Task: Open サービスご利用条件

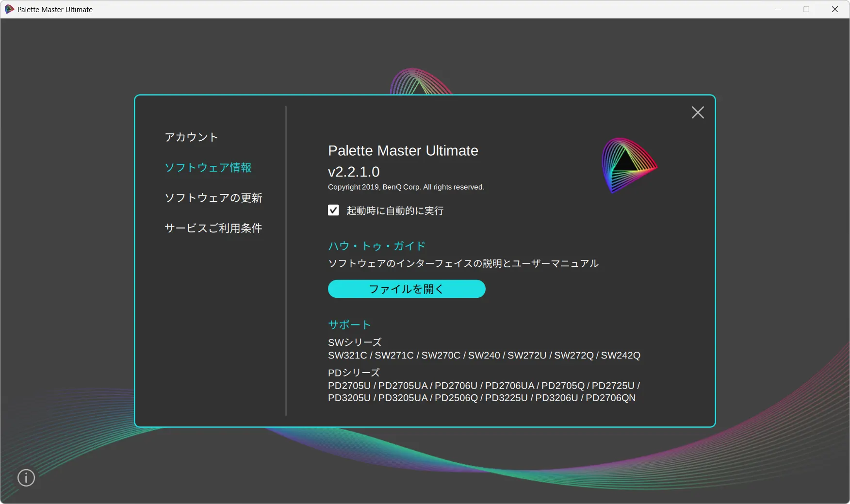Action: [213, 228]
